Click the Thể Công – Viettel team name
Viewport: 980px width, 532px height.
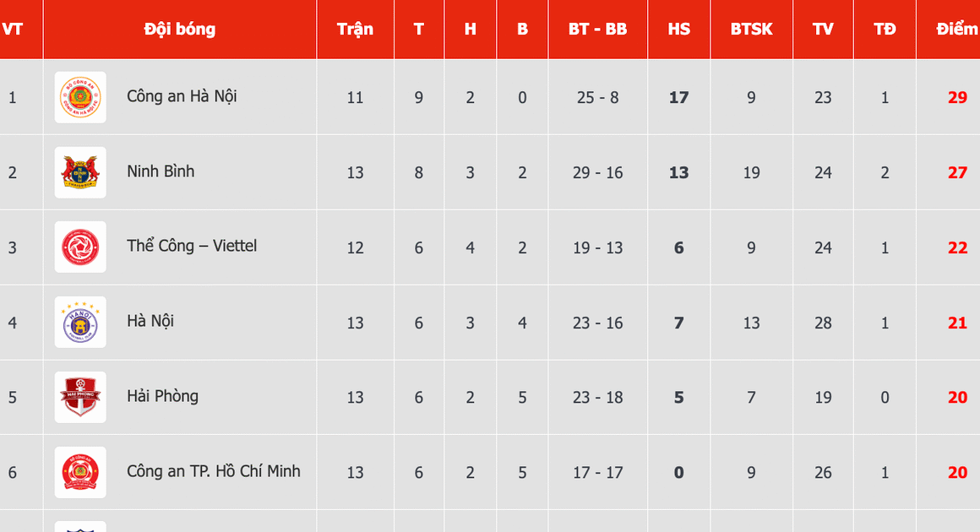(192, 247)
